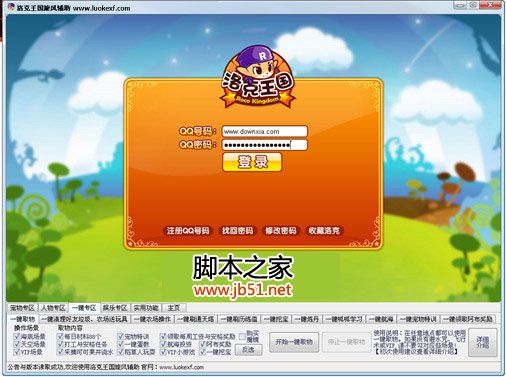Image resolution: width=506 pixels, height=377 pixels.
Task: Focus the QQ密码 password field
Action: tap(264, 145)
